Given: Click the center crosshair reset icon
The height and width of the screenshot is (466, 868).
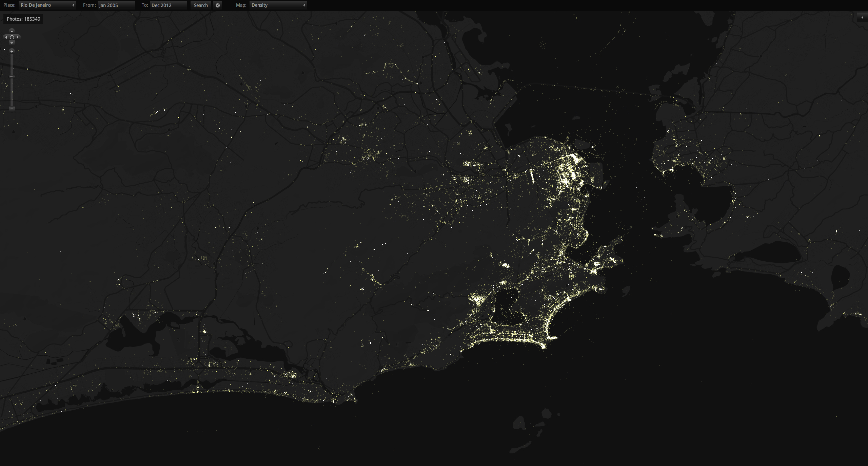Looking at the screenshot, I should pos(12,37).
